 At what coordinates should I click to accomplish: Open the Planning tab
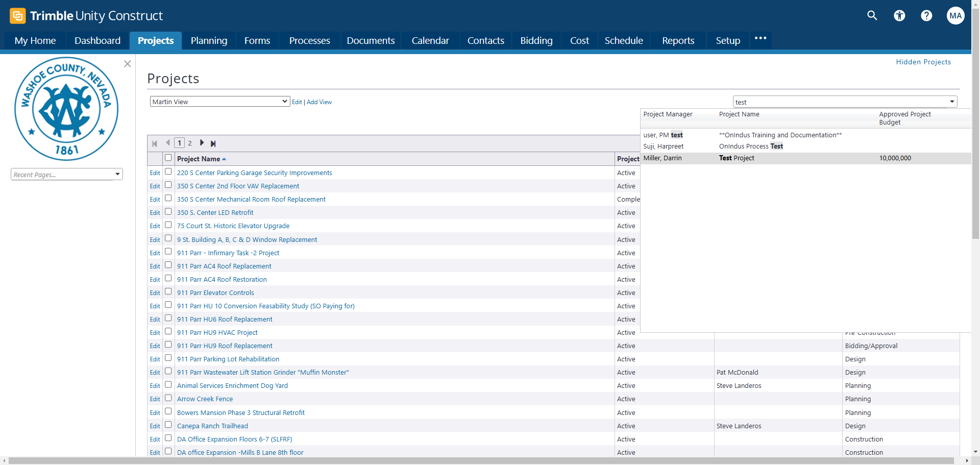(x=209, y=41)
